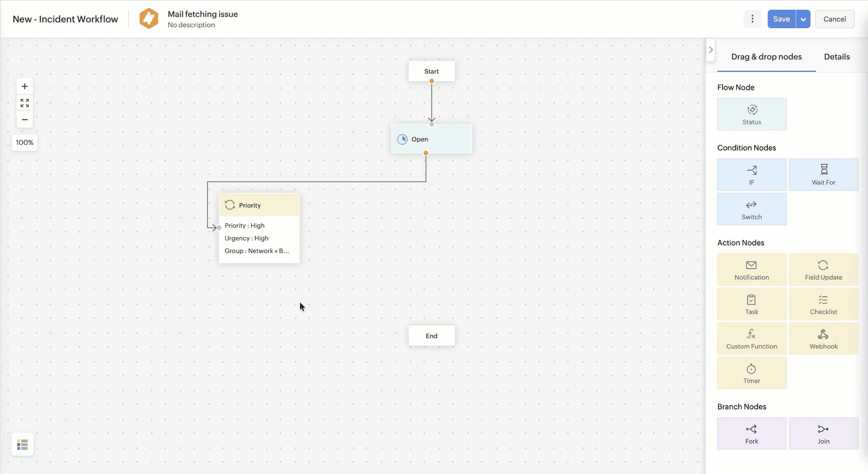Open the three-dot more options menu
Image resolution: width=868 pixels, height=474 pixels.
coord(752,19)
